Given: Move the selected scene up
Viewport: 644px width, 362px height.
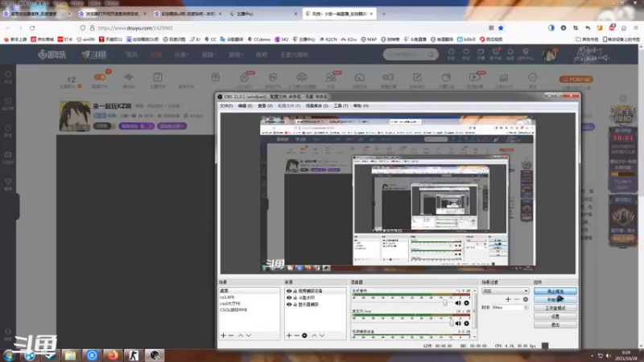Looking at the screenshot, I should pos(241,335).
